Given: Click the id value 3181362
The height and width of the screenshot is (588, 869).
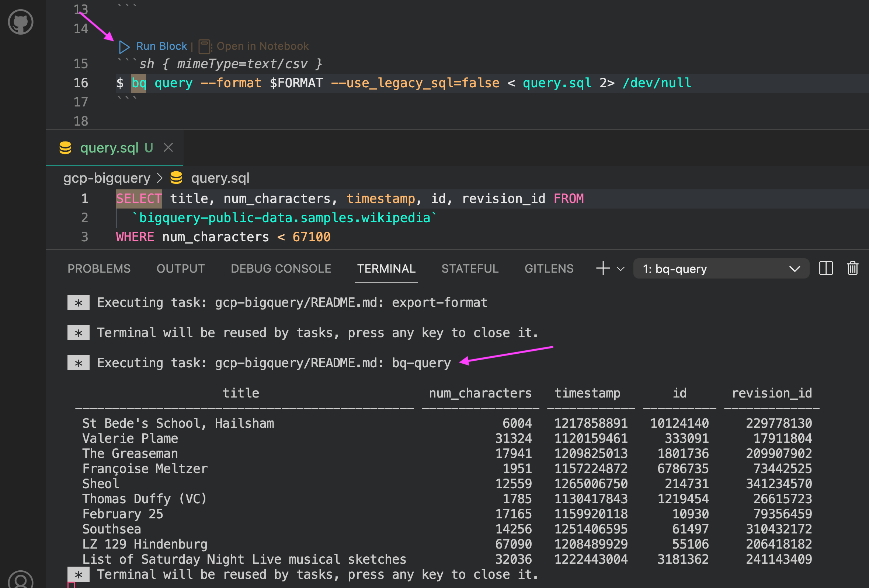Looking at the screenshot, I should (x=683, y=560).
